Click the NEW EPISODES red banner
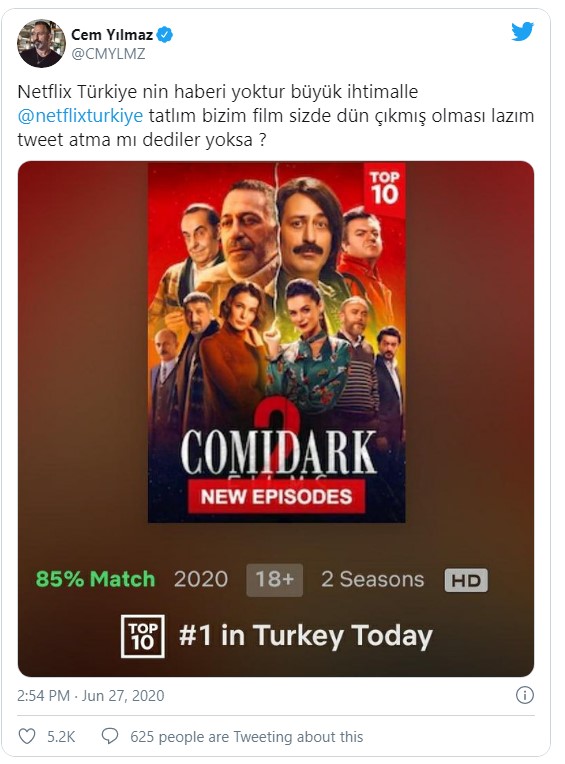The image size is (565, 764). click(277, 497)
